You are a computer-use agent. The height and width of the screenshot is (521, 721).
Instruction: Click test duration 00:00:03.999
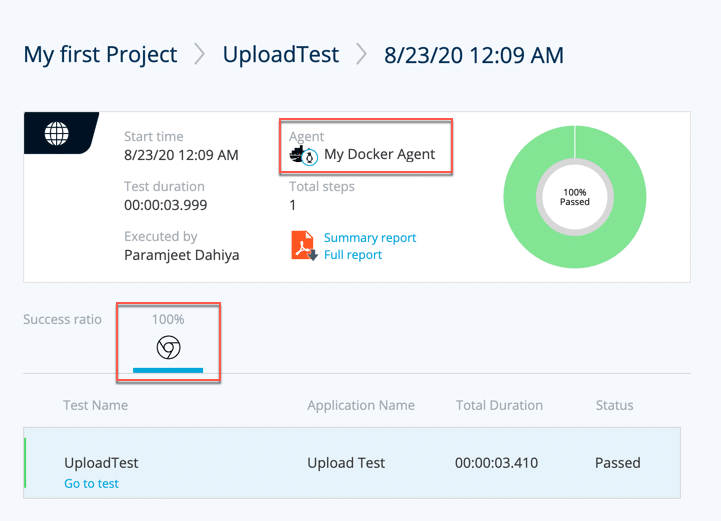click(166, 205)
